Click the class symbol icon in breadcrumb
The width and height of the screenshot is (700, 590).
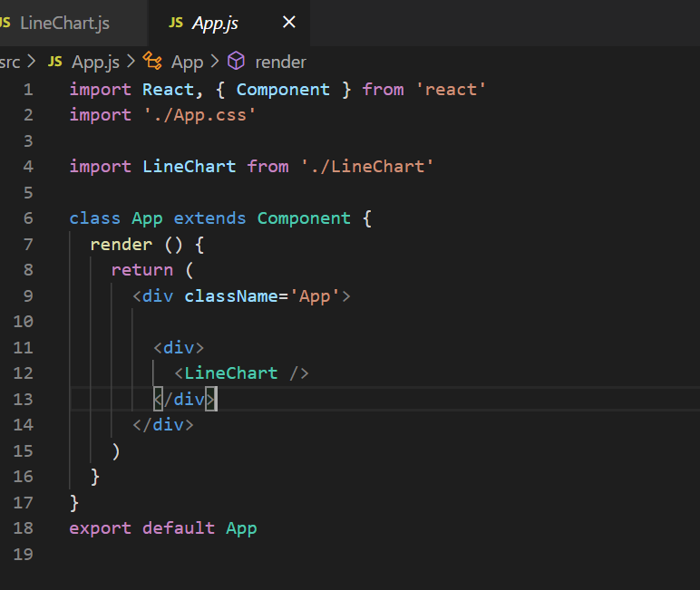(x=152, y=61)
